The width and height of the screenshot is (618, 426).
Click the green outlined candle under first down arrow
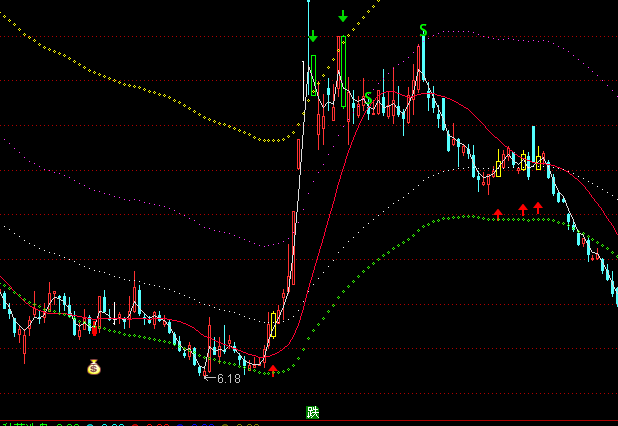click(313, 75)
